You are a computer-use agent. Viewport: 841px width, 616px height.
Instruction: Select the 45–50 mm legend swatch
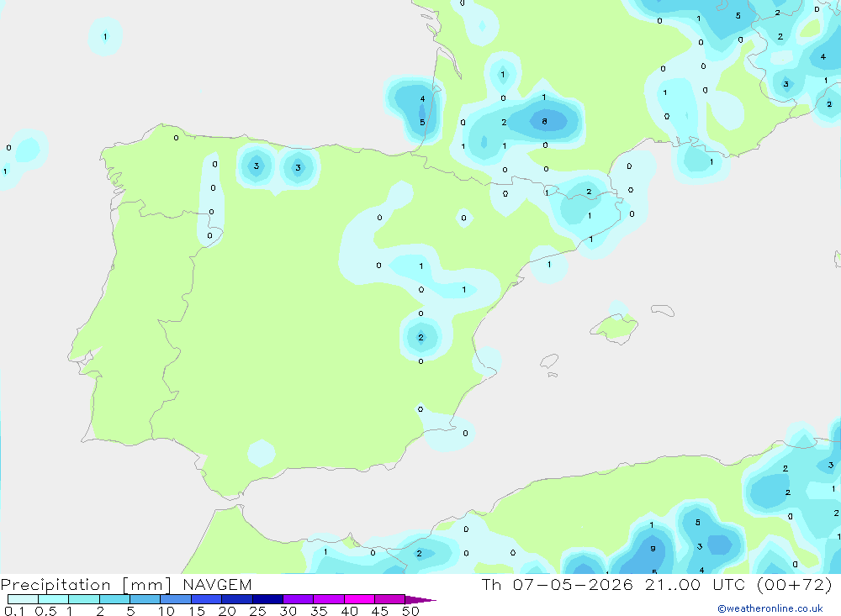pos(390,599)
